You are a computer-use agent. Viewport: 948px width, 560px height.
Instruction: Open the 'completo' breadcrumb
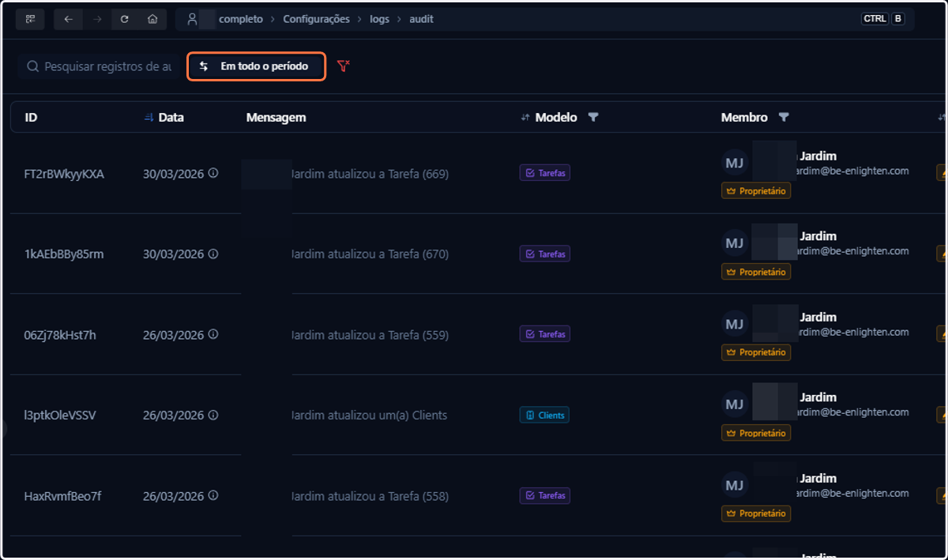[x=241, y=19]
